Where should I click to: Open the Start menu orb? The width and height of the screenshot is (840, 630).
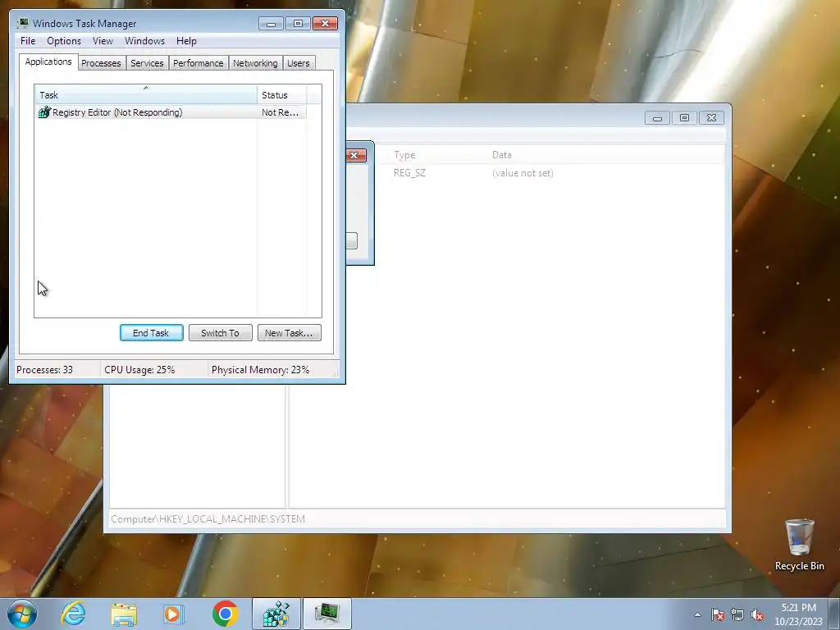(x=22, y=614)
